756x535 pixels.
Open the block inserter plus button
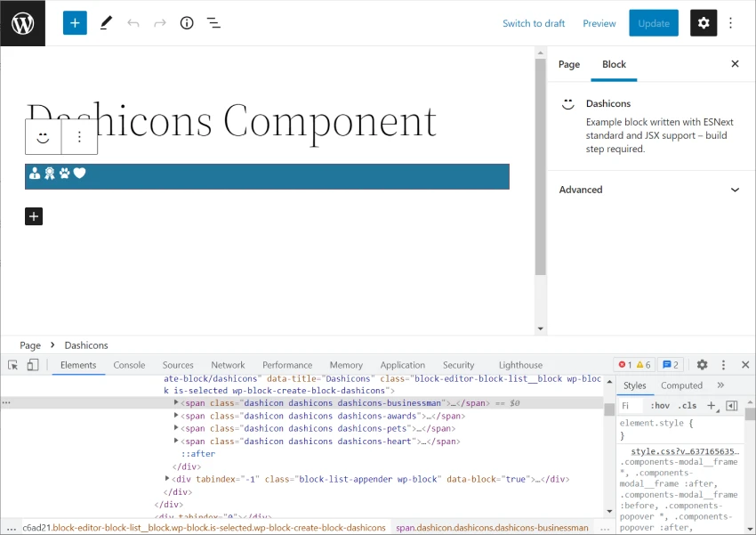[x=75, y=23]
